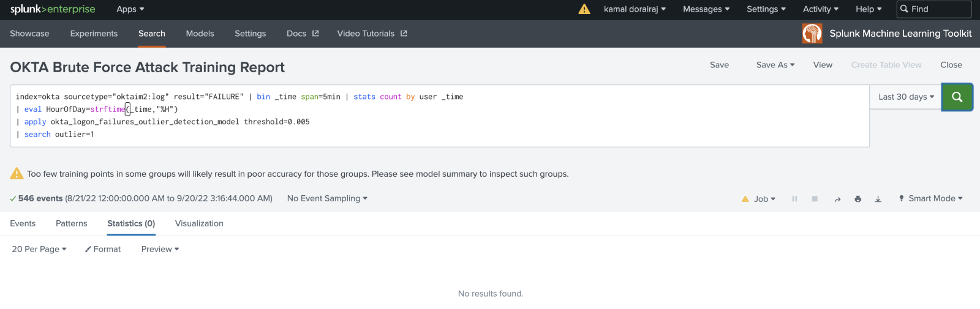980x309 pixels.
Task: Go to Showcase nav item
Action: pos(29,34)
